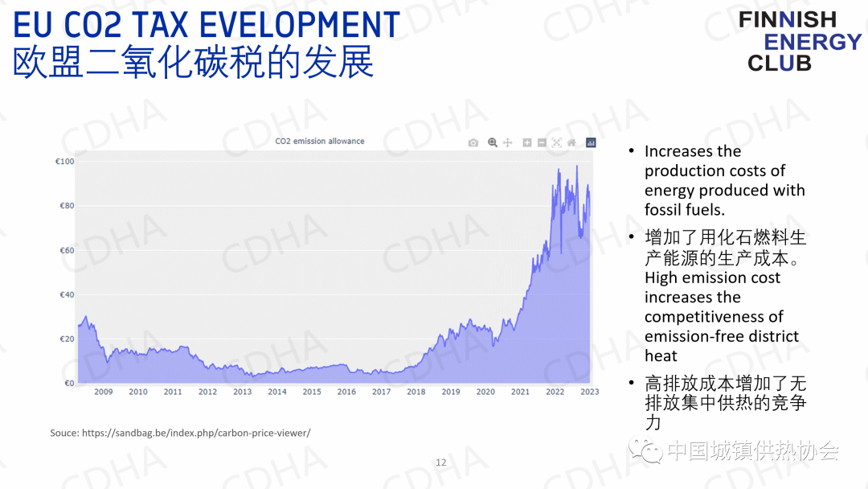Image resolution: width=868 pixels, height=489 pixels.
Task: Click the camera download plot icon
Action: click(x=473, y=143)
